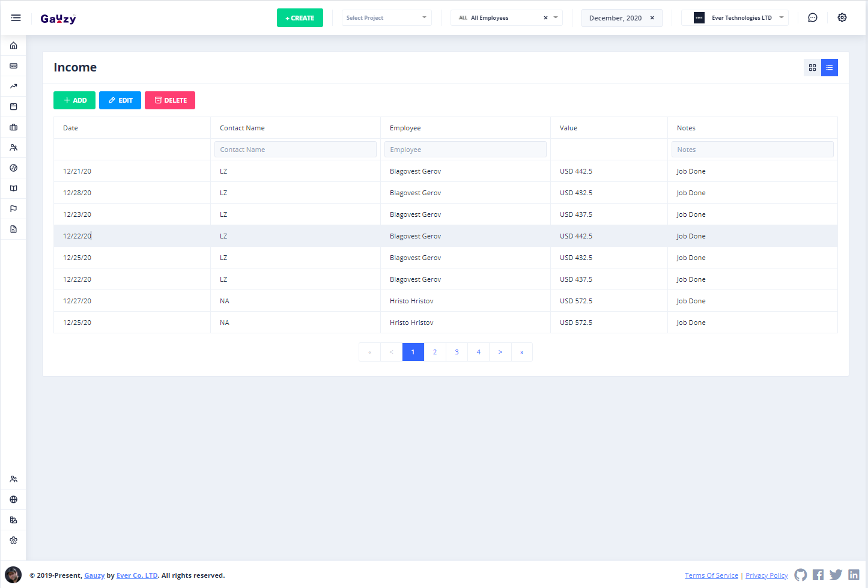Image resolution: width=868 pixels, height=588 pixels.
Task: Open the chat message icon in header
Action: pyautogui.click(x=812, y=18)
